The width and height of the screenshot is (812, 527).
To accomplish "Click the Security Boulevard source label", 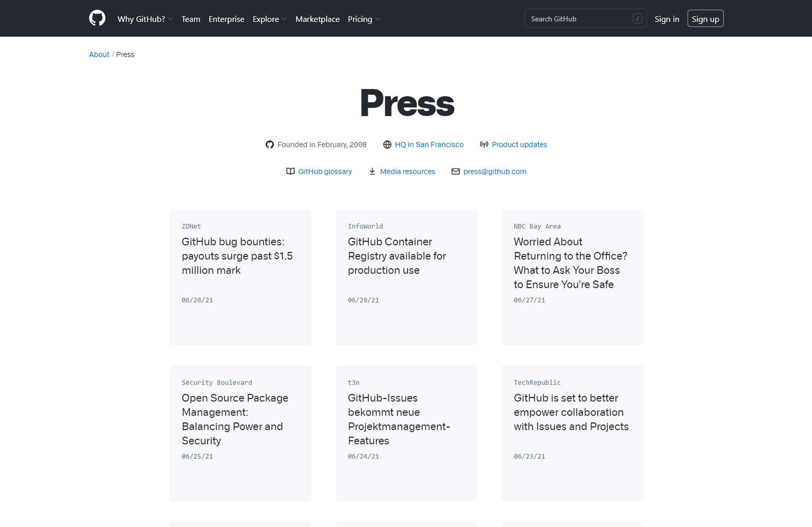I will pos(217,383).
